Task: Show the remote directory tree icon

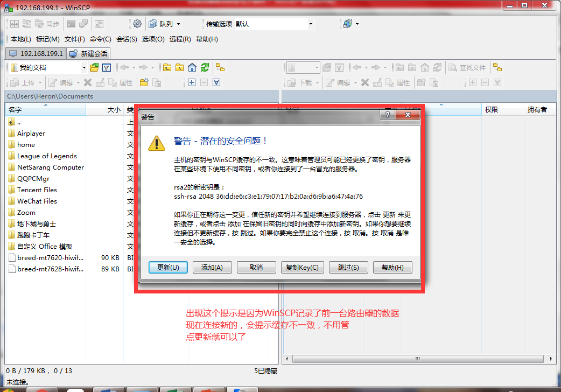Action: tap(497, 67)
